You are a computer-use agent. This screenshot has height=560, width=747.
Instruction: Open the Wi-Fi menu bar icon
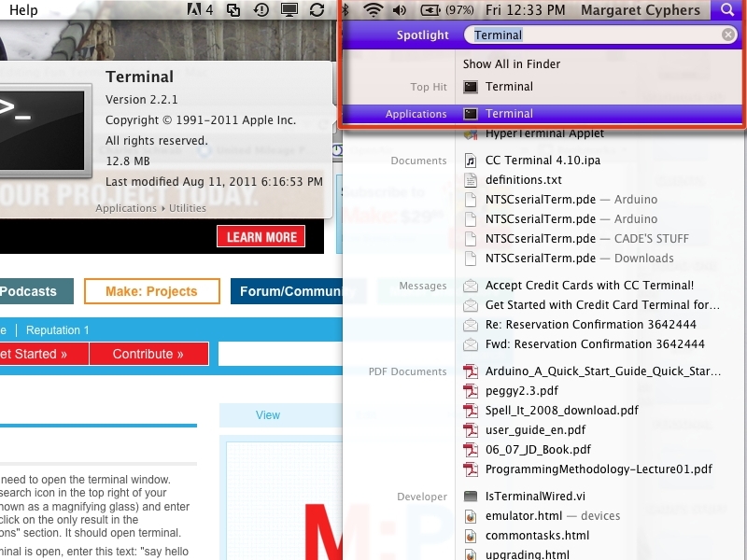(x=373, y=9)
